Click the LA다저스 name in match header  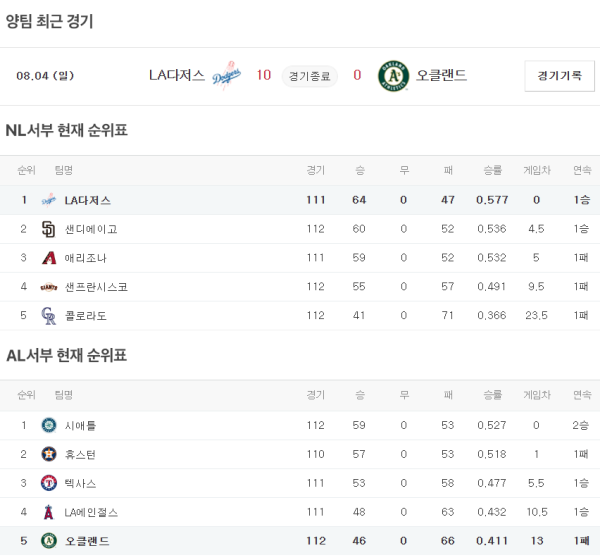[x=177, y=76]
